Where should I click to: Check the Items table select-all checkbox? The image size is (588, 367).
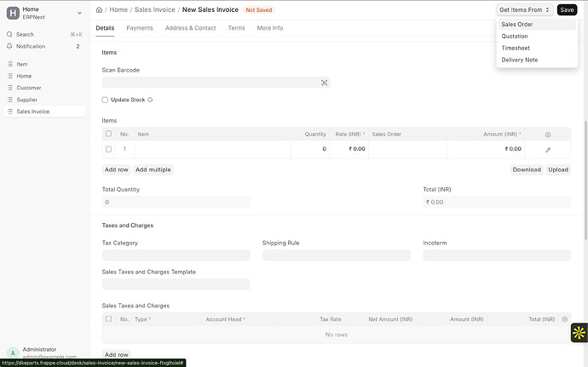click(108, 134)
